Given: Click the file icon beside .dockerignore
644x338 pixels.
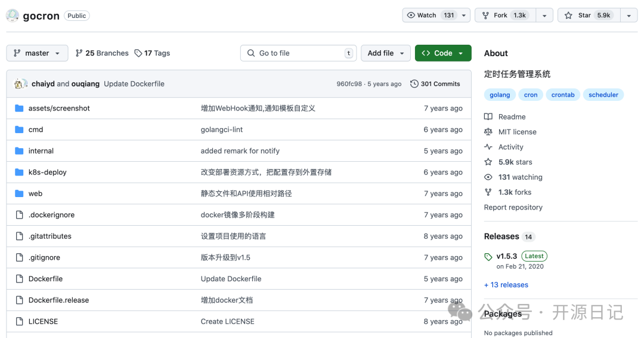Looking at the screenshot, I should point(19,214).
